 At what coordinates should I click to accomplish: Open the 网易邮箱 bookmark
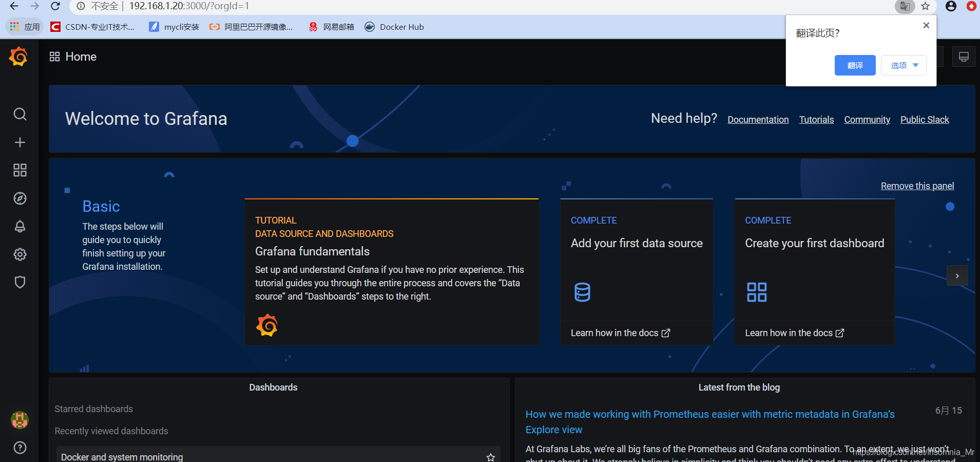[x=331, y=27]
